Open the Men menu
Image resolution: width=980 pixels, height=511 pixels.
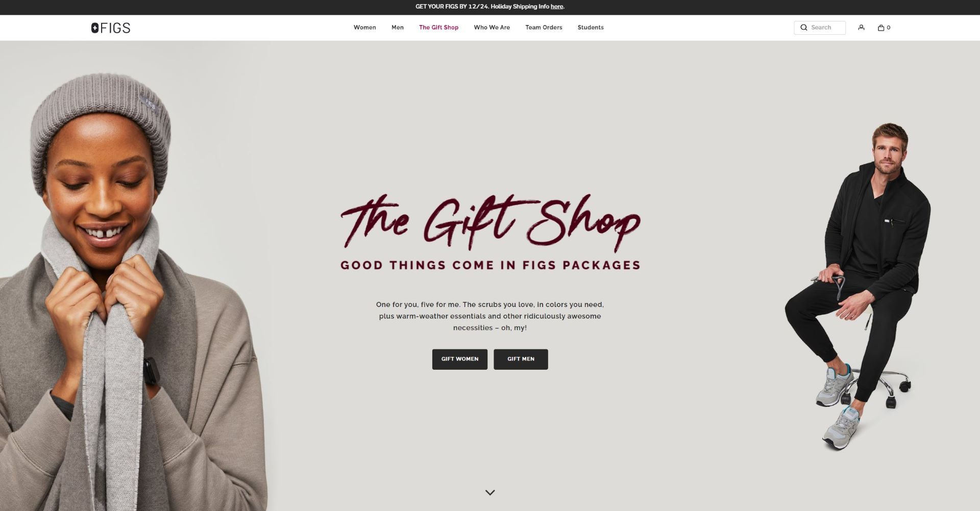click(x=398, y=28)
